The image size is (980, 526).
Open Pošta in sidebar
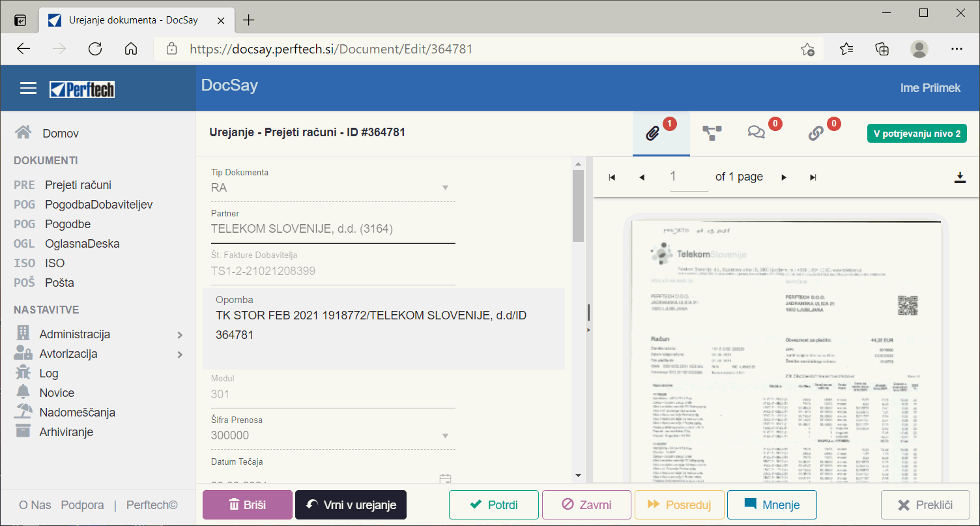(x=60, y=283)
